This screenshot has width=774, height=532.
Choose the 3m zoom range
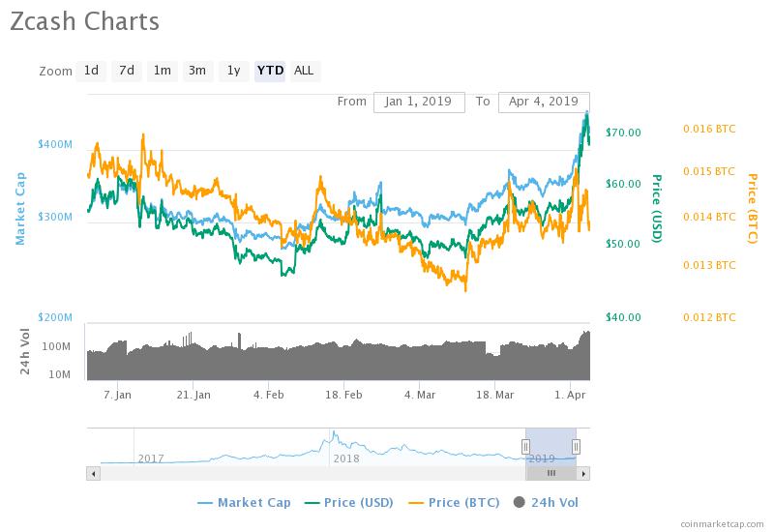point(197,71)
